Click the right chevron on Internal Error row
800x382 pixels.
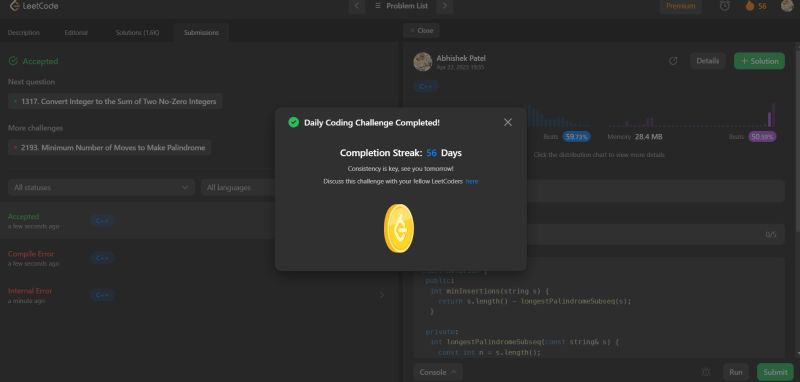pos(381,295)
